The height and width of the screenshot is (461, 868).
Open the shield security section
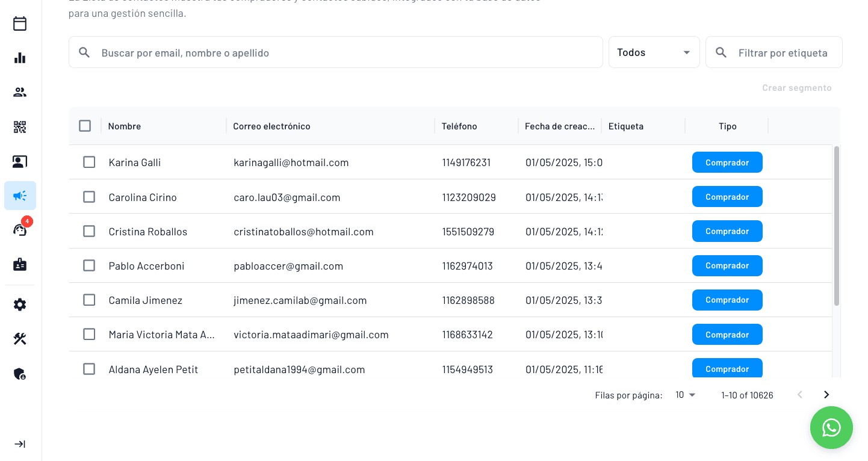pos(20,374)
